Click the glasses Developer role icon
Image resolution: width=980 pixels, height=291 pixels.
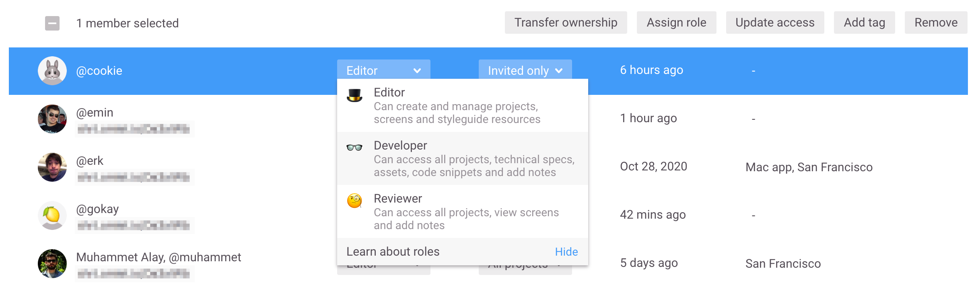354,147
